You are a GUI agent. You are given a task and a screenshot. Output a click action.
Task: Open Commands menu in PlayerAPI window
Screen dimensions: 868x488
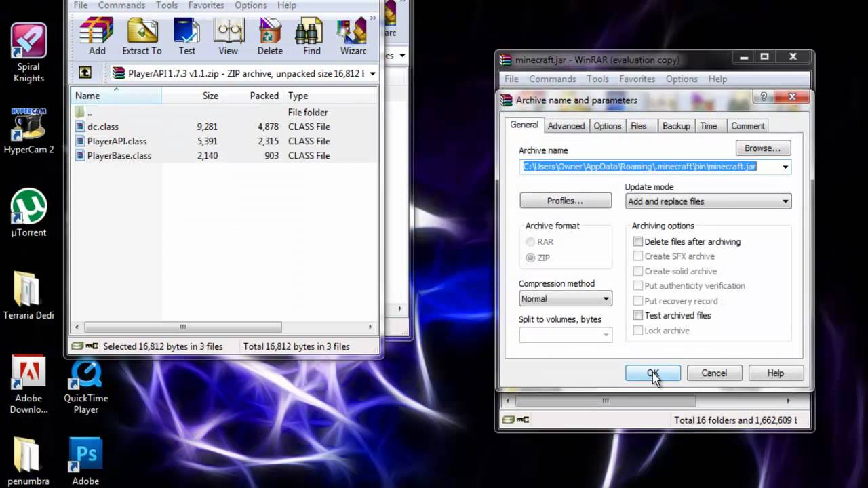point(121,5)
